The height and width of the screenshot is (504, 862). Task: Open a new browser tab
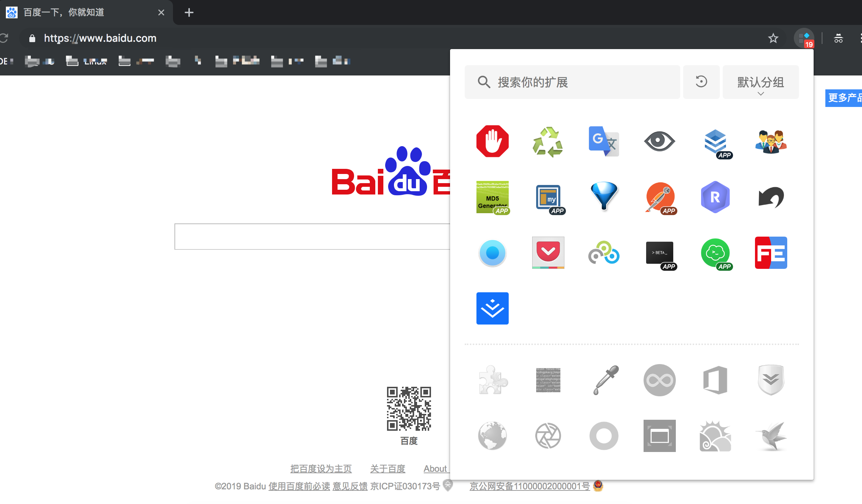[189, 12]
